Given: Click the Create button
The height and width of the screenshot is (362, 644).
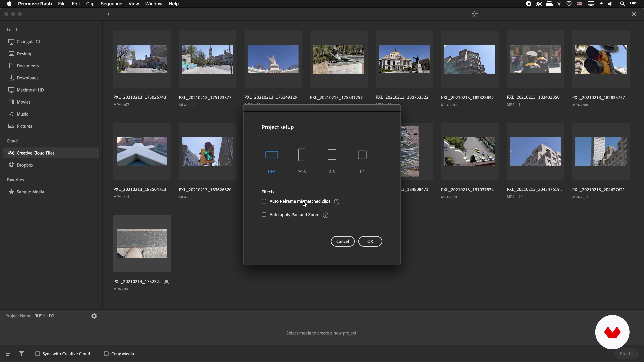Looking at the screenshot, I should [626, 353].
